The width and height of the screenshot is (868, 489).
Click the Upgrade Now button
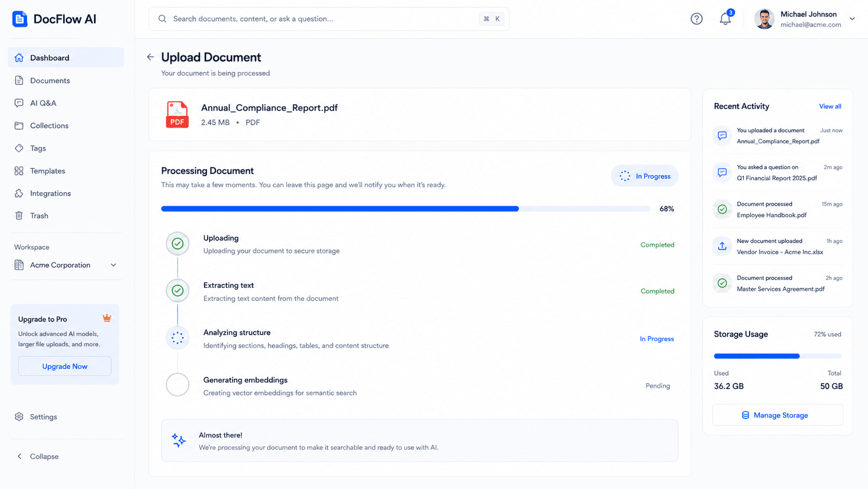click(65, 366)
